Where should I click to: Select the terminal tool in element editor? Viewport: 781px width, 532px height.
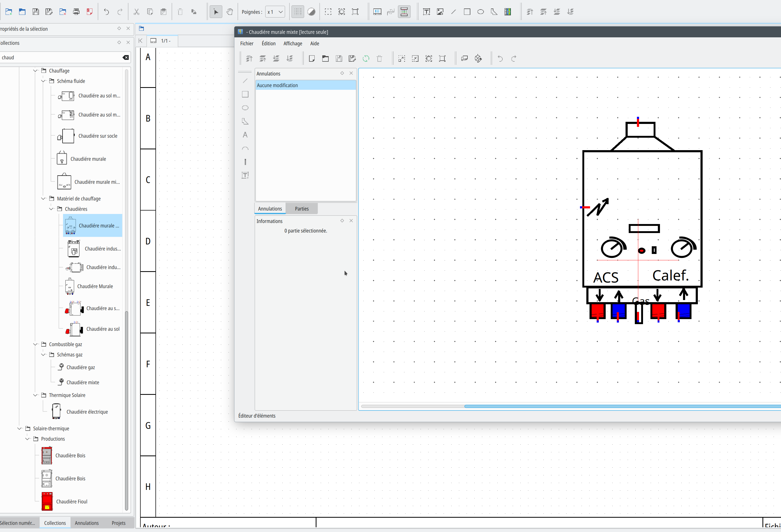pyautogui.click(x=245, y=162)
